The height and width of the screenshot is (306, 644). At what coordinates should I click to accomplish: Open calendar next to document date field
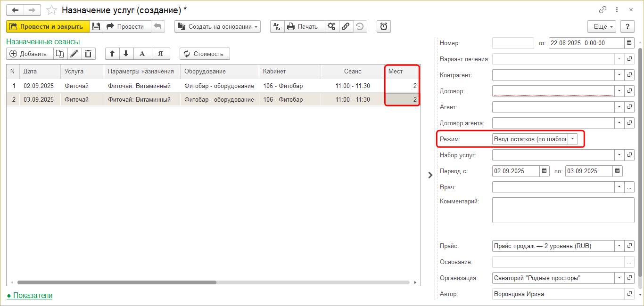tap(629, 43)
